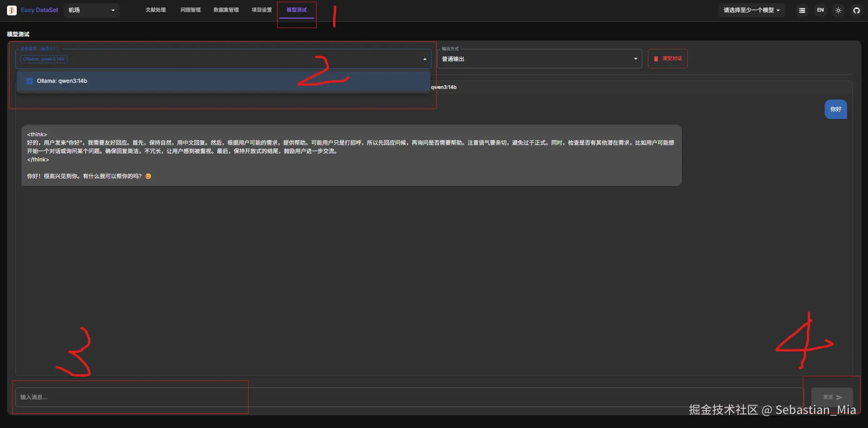Click the Ollama: qwen3:14b chip in model field
Screen dimensions: 868x428
tap(44, 59)
